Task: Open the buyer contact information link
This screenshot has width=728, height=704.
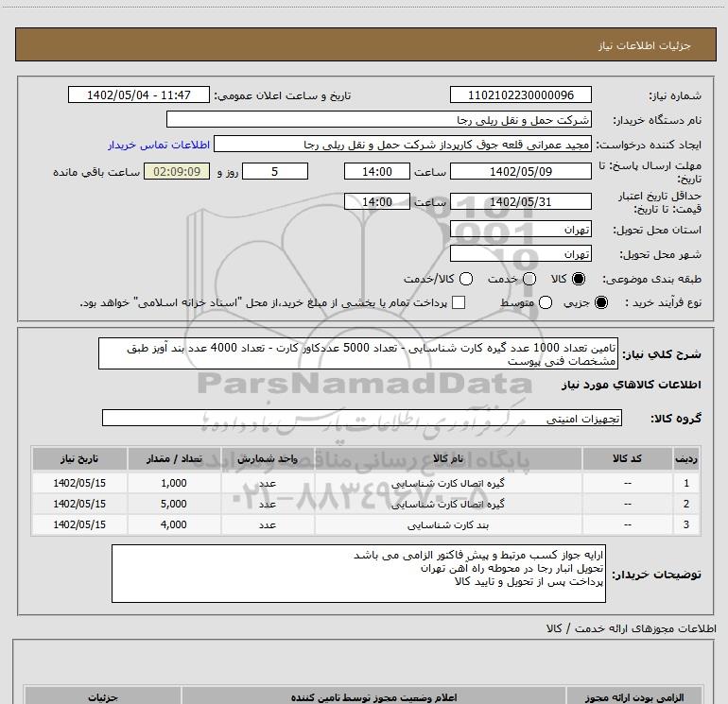Action: click(x=159, y=145)
